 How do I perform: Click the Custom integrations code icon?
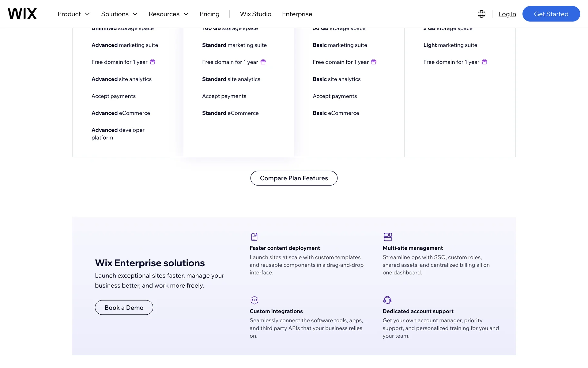(x=254, y=300)
